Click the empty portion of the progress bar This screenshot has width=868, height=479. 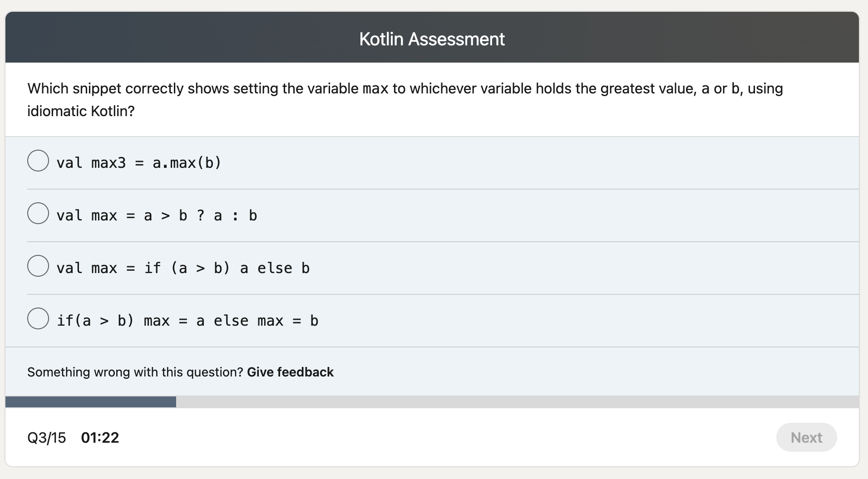[x=499, y=402]
